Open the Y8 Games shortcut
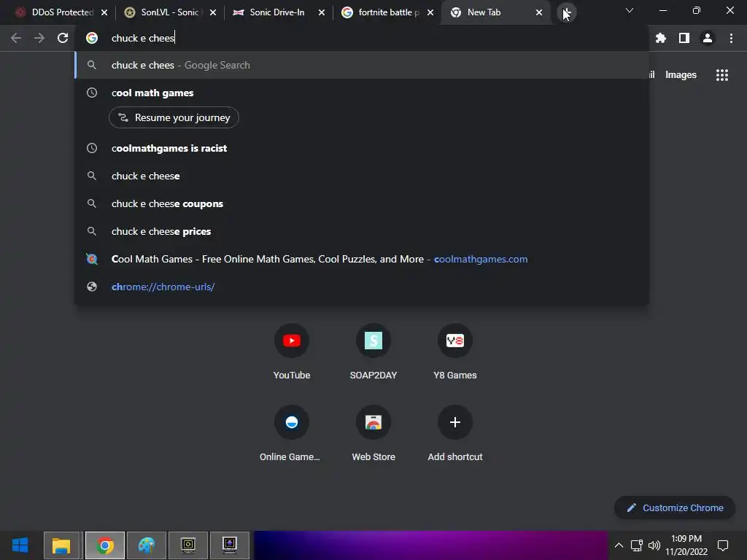 click(x=455, y=352)
